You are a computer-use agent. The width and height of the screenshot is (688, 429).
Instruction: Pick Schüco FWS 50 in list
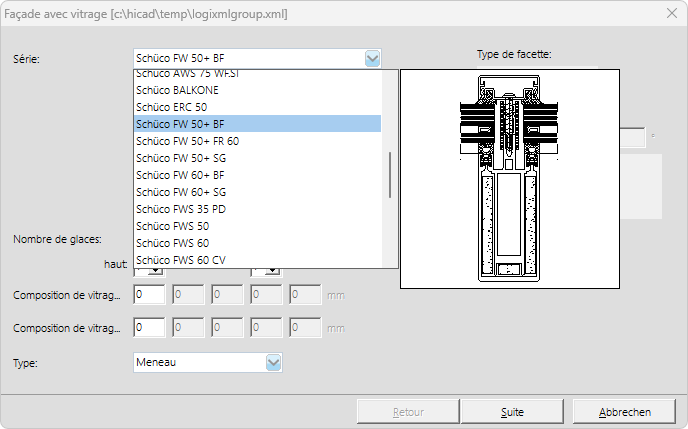tap(258, 226)
